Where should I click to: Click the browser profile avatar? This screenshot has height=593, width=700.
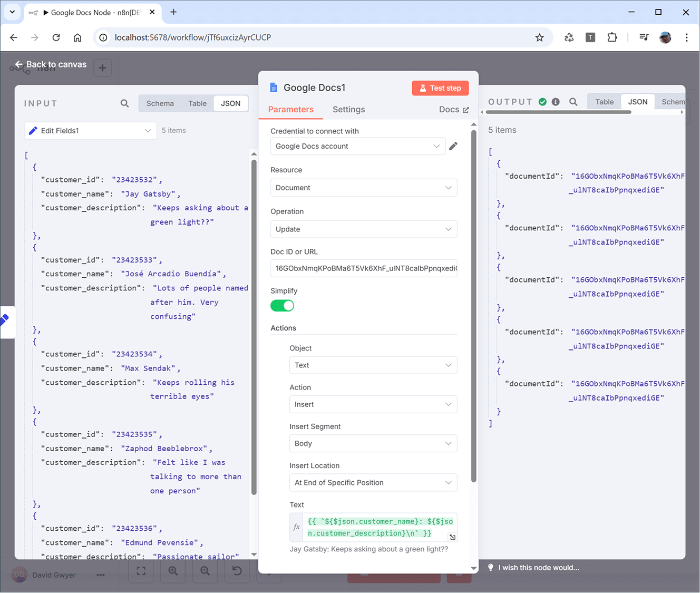click(665, 37)
